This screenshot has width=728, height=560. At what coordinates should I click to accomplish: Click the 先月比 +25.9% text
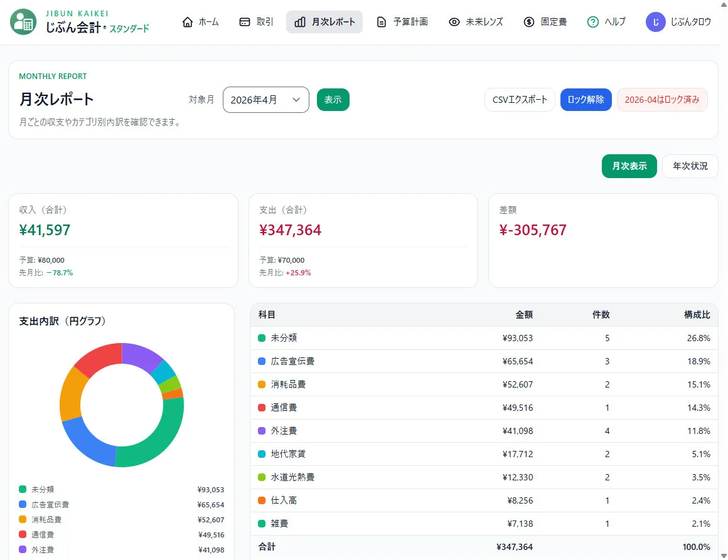click(x=285, y=273)
